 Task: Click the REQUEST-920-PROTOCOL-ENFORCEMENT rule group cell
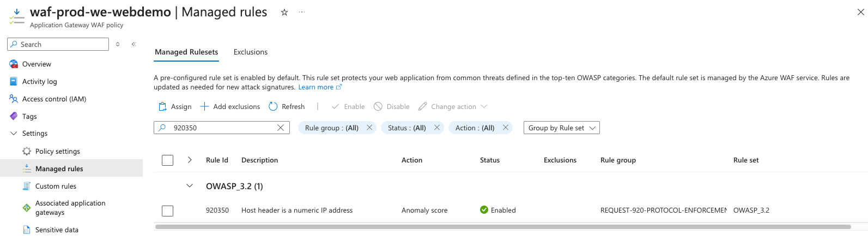(664, 210)
